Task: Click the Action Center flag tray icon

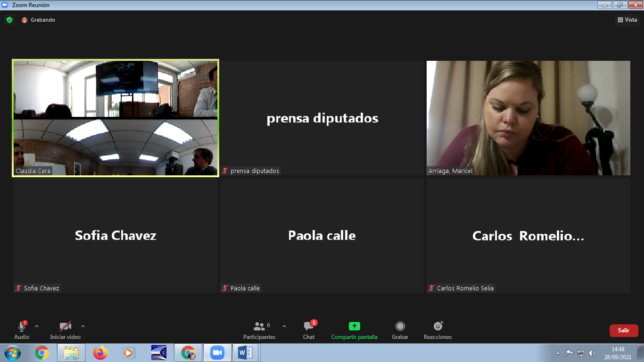Action: (570, 353)
